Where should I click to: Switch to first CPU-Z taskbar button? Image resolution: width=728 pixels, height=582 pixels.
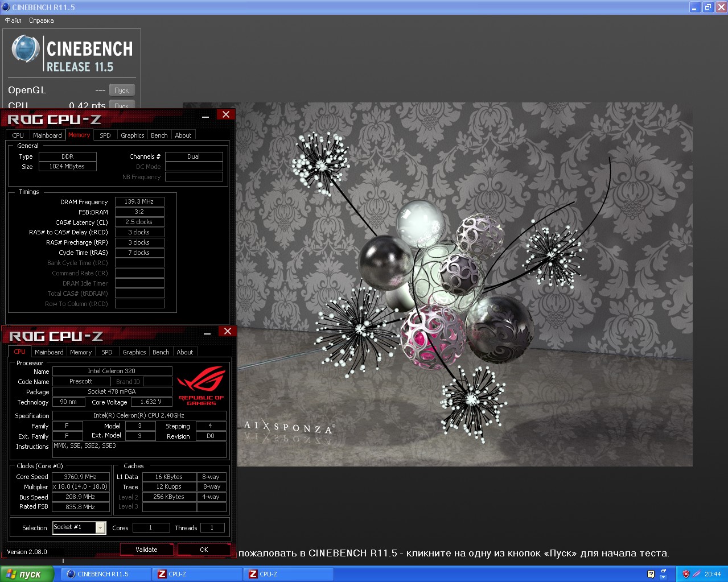click(198, 574)
